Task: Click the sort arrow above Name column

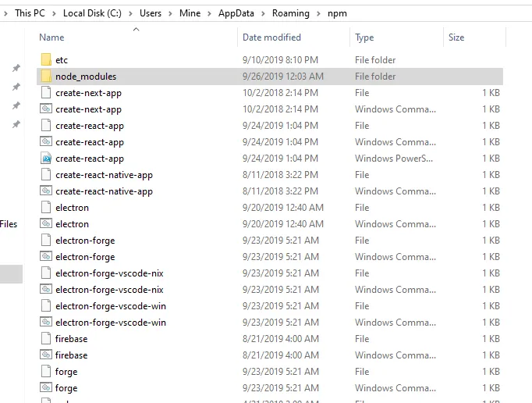Action: 136,29
